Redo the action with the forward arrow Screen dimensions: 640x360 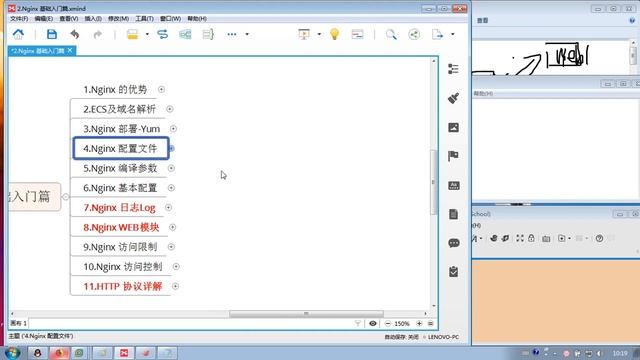[x=98, y=34]
